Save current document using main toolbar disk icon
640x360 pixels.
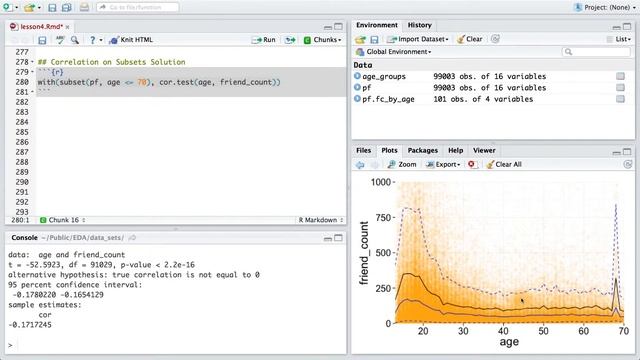(x=52, y=7)
